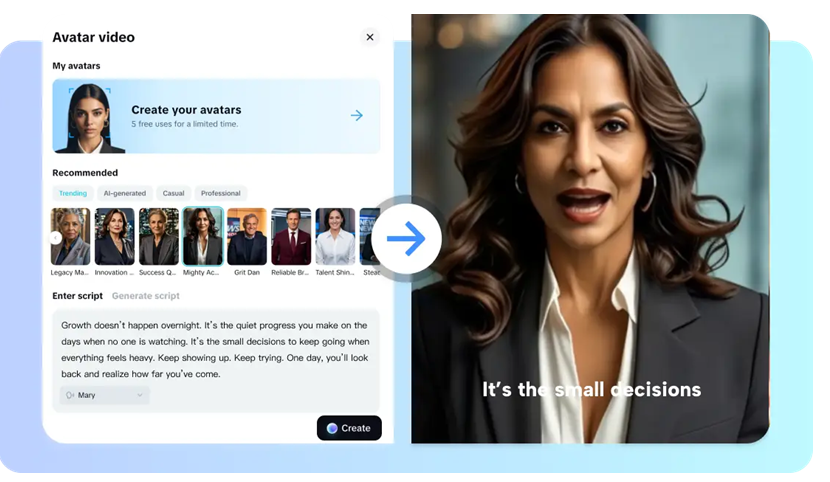Choose the Innovation avatar thumbnail
This screenshot has height=482, width=830.
tap(114, 237)
